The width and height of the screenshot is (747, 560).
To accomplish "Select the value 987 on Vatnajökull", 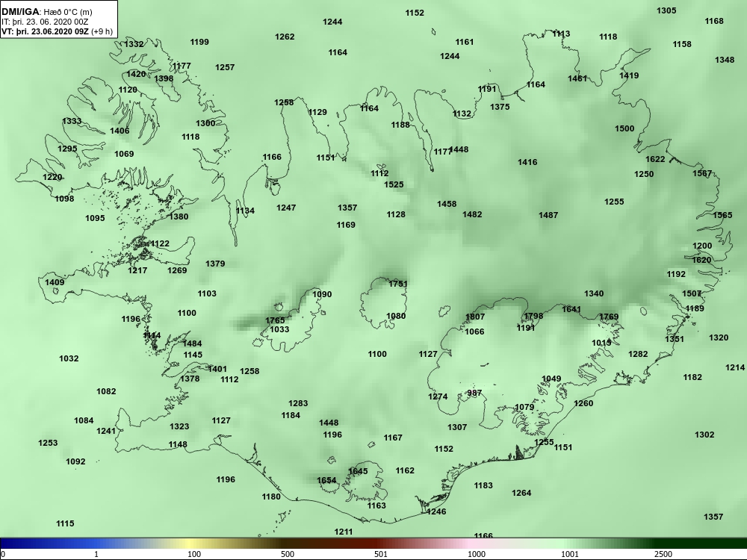I will point(474,393).
